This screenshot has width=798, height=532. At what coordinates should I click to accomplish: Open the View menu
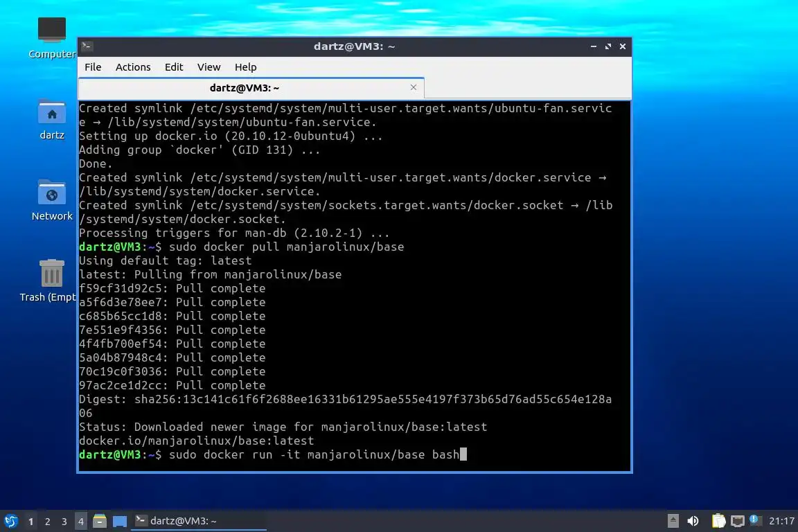[209, 67]
